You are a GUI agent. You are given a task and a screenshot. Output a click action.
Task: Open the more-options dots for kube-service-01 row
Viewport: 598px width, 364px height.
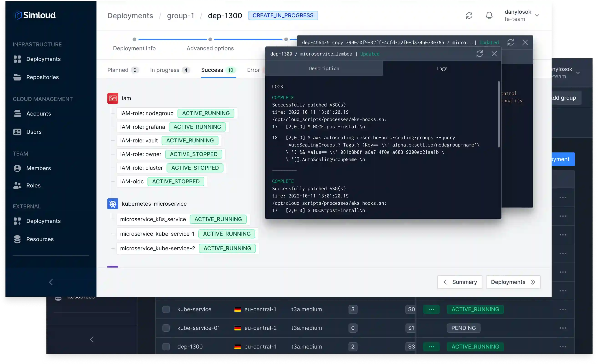coord(563,328)
